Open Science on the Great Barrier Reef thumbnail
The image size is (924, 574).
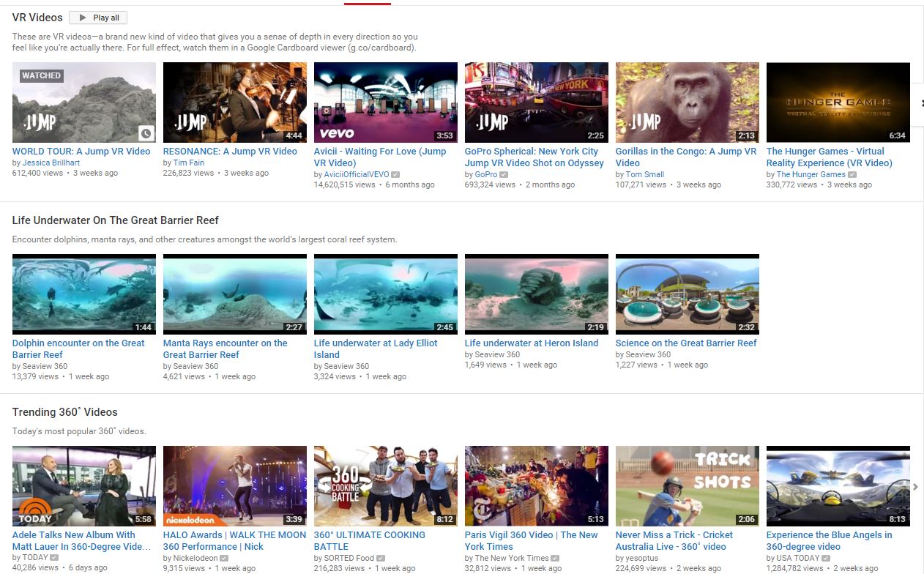tap(688, 294)
